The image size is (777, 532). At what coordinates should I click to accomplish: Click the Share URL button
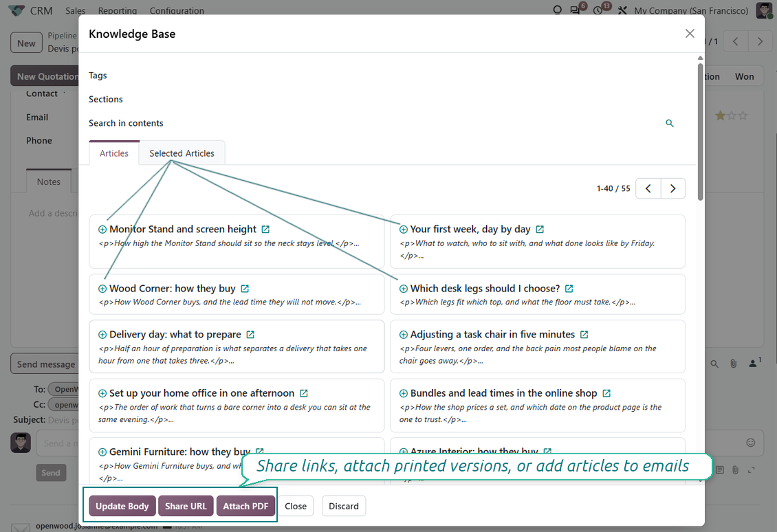coord(186,507)
